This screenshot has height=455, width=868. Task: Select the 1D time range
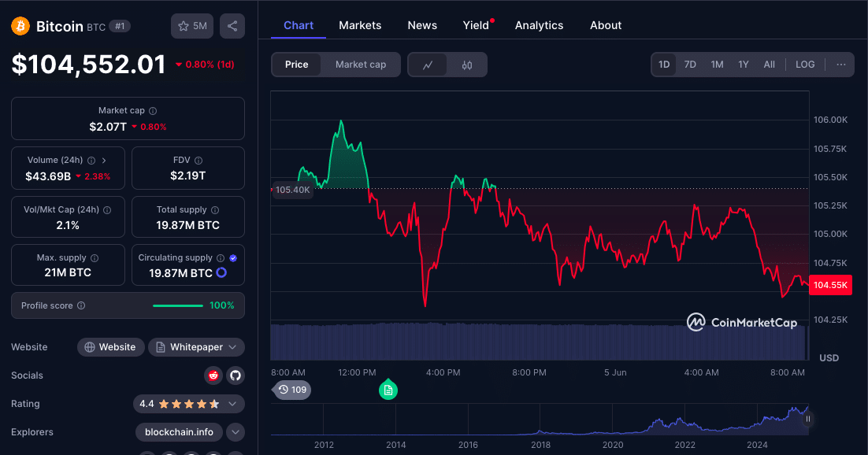click(664, 65)
